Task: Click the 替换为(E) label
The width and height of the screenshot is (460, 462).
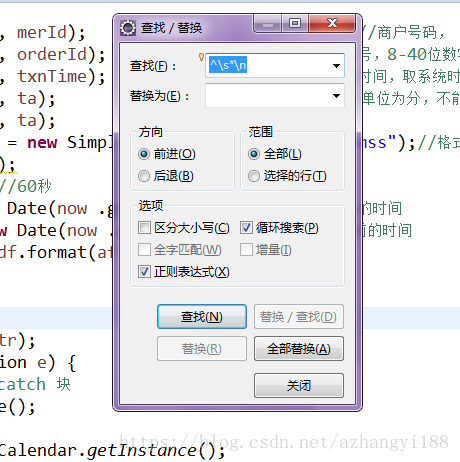Action: [x=160, y=96]
